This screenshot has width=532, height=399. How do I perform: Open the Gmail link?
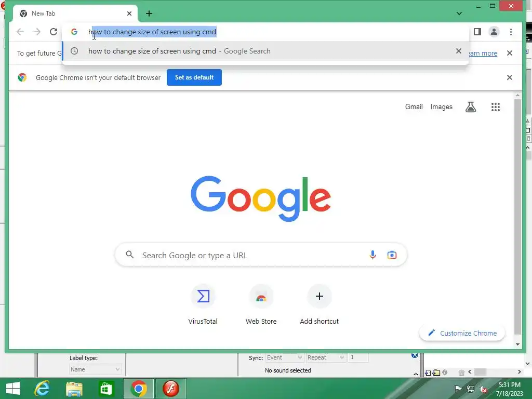[x=414, y=107]
